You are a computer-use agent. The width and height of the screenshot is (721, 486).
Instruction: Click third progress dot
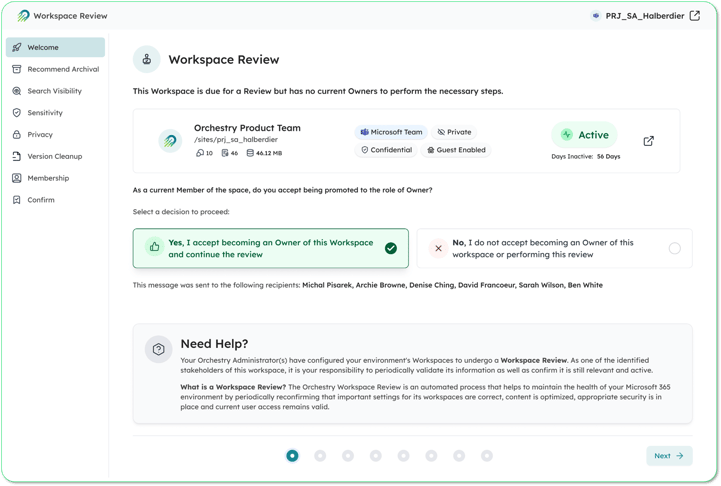click(x=348, y=456)
